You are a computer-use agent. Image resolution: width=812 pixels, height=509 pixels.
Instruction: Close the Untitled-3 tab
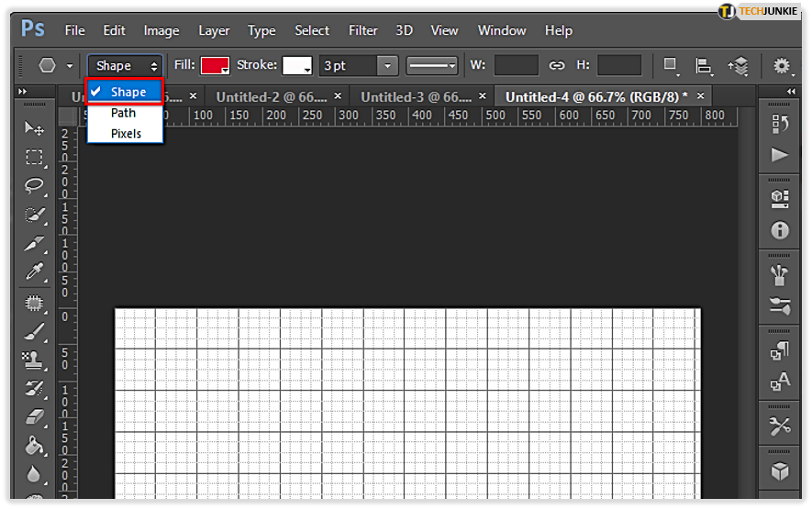tap(482, 95)
